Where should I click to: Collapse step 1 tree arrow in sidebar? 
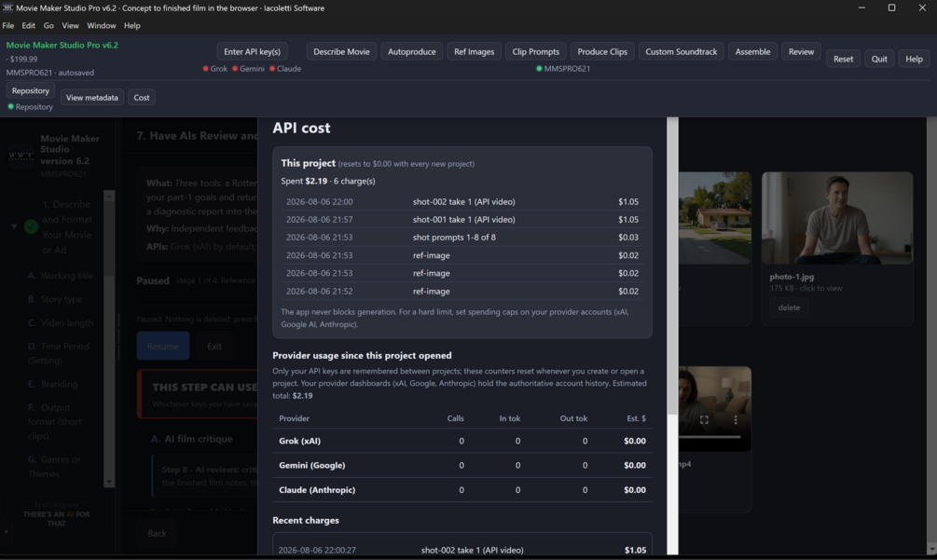coord(14,226)
